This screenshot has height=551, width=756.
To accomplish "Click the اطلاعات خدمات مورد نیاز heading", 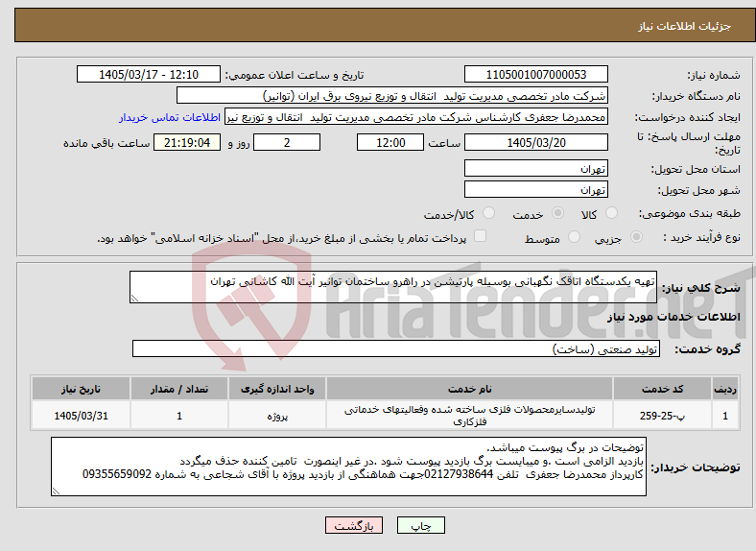I will click(673, 317).
